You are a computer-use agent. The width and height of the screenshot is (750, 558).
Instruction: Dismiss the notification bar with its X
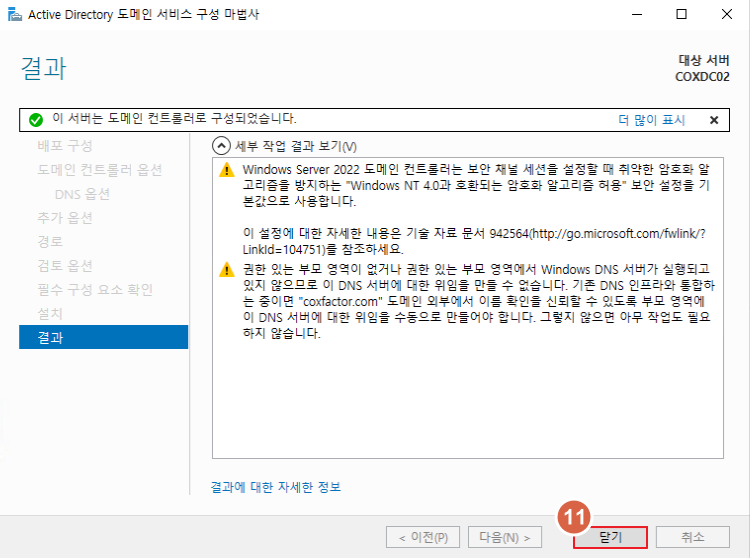tap(714, 120)
